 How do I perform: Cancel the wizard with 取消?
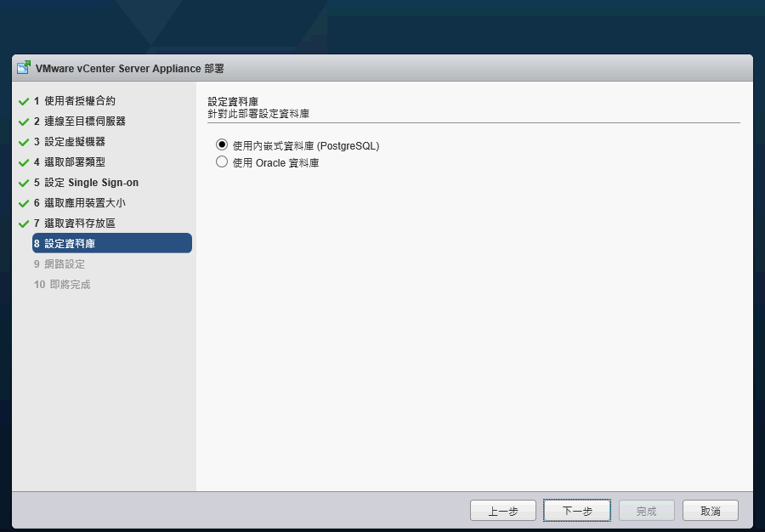point(711,511)
